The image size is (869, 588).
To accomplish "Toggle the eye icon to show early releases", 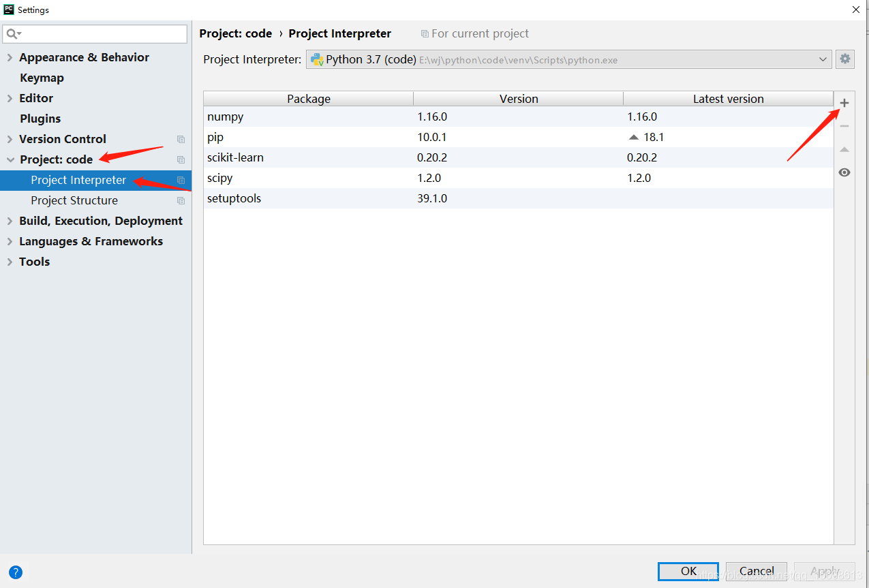I will point(844,172).
